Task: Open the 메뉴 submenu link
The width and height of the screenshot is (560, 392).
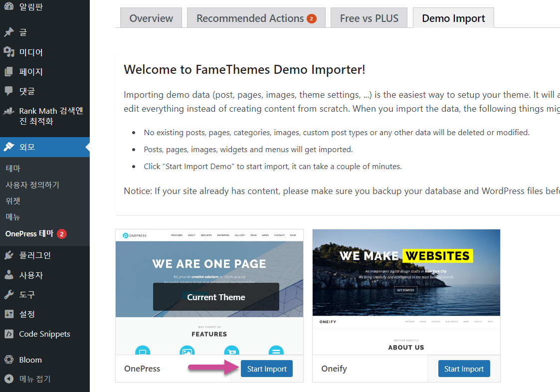Action: coord(13,217)
